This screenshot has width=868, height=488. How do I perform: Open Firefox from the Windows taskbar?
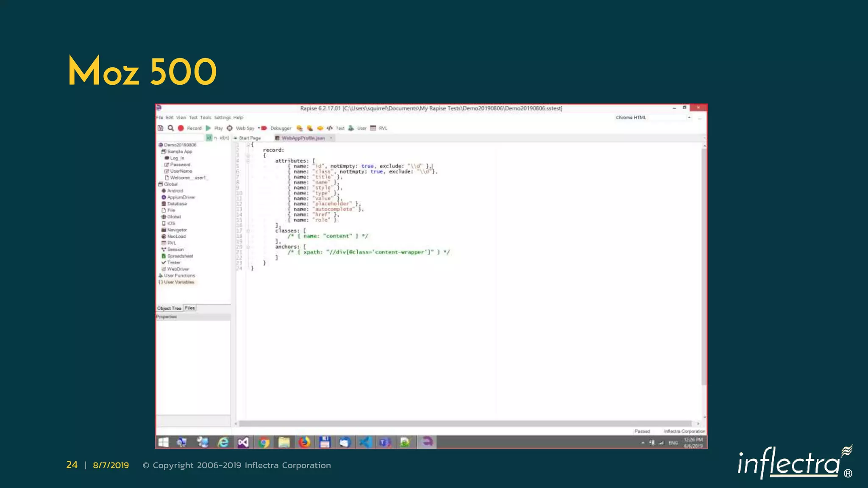tap(304, 442)
